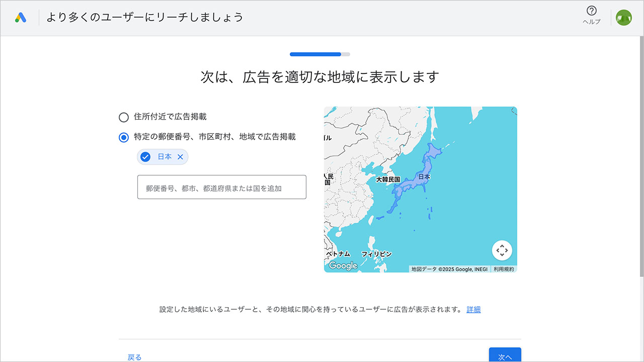Click 戻る to go back
The image size is (644, 362).
(134, 356)
